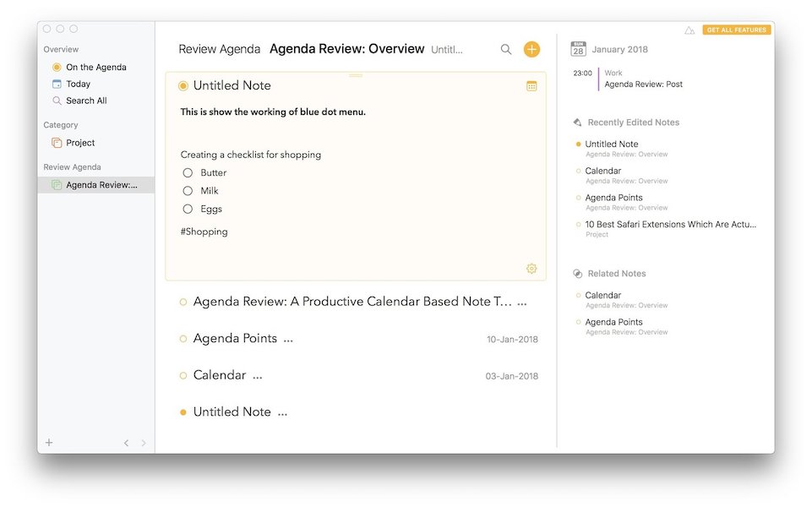Navigate back with left arrow
The image size is (812, 507).
point(126,443)
